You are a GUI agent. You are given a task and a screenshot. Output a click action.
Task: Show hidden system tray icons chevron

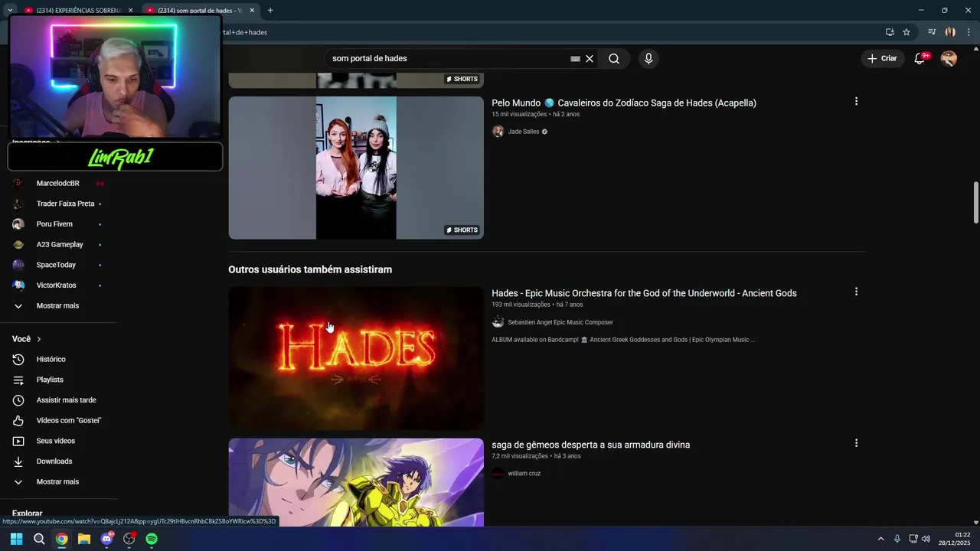pyautogui.click(x=880, y=539)
